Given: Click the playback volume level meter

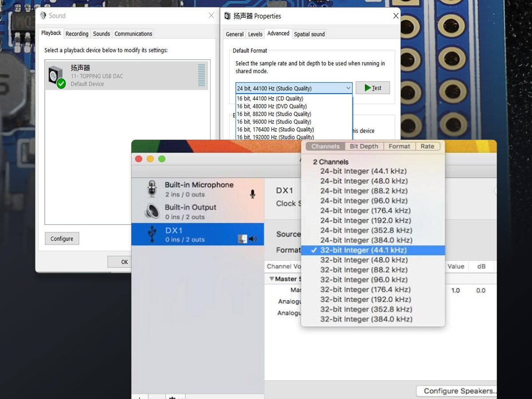Looking at the screenshot, I should click(202, 75).
